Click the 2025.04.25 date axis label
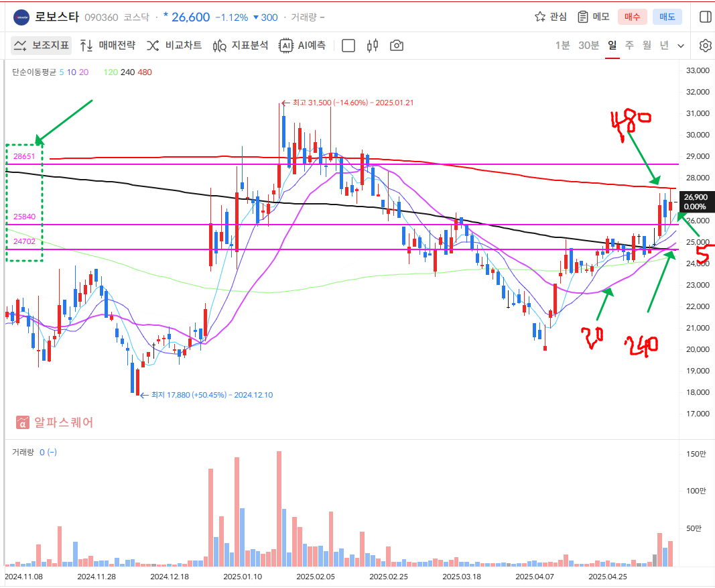Viewport: 715px width, 588px height. 607,576
